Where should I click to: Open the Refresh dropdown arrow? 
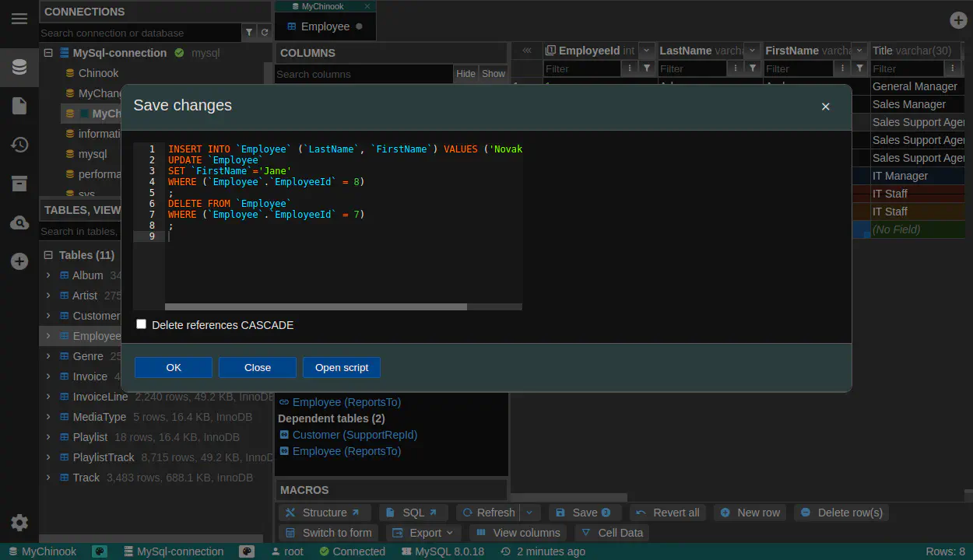pyautogui.click(x=529, y=513)
